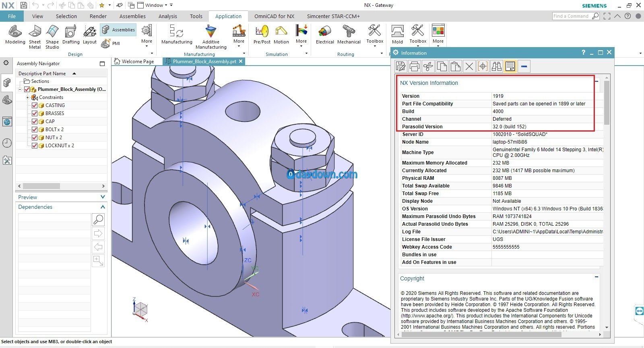Hide the LOCKNUT x 2 component

coord(35,146)
